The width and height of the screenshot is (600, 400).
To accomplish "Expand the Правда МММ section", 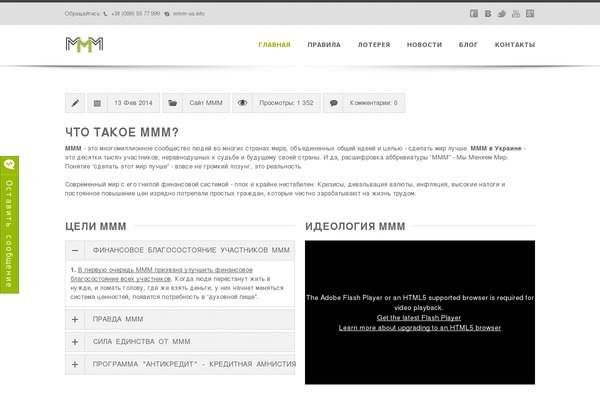I will (180, 319).
